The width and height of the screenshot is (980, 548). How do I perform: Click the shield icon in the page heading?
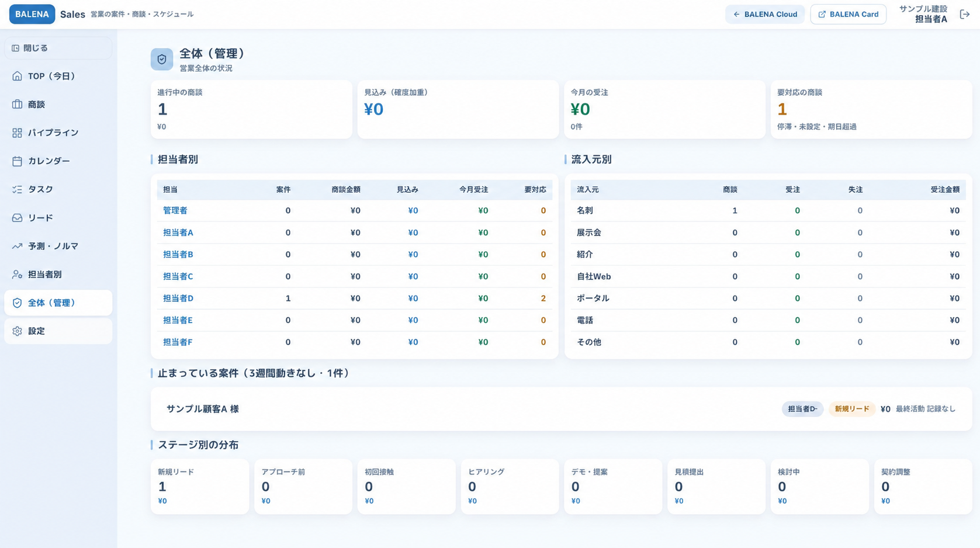point(162,60)
